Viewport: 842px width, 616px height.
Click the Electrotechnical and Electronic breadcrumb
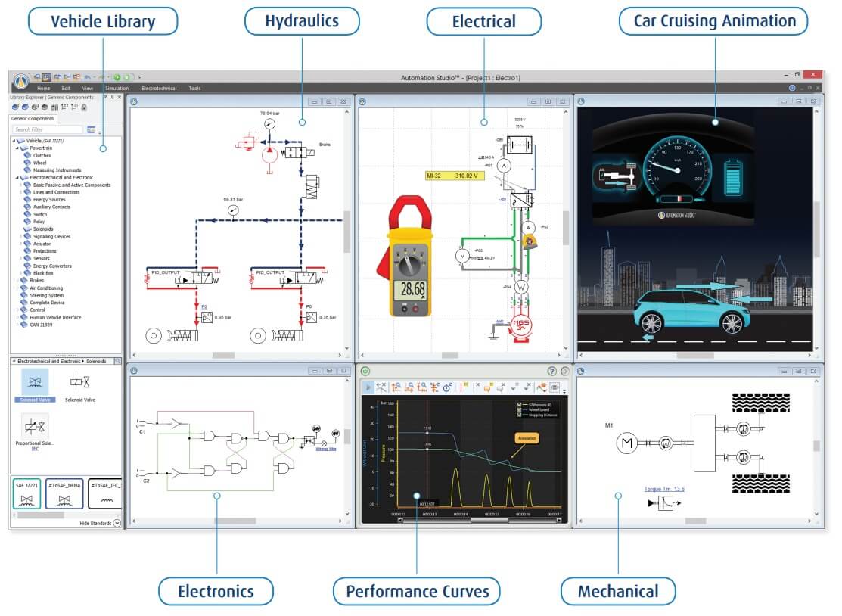pos(49,362)
